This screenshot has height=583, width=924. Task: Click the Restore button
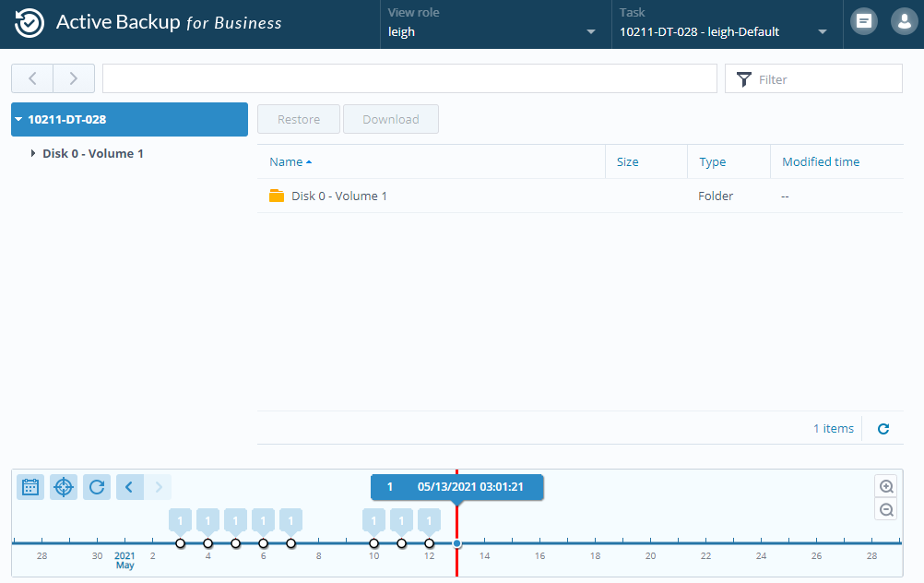(x=299, y=119)
